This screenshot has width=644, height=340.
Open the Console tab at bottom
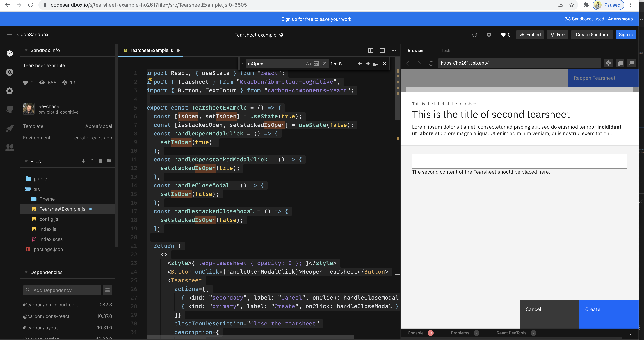click(415, 333)
